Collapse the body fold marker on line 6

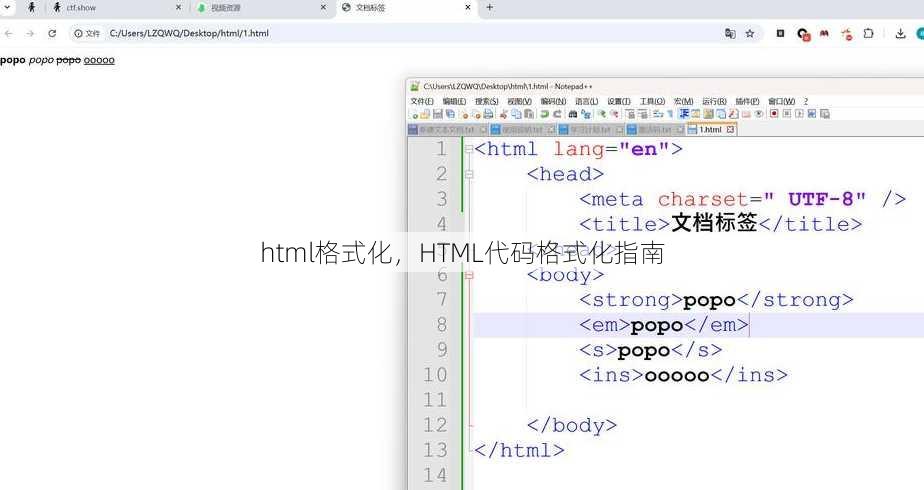coord(469,275)
